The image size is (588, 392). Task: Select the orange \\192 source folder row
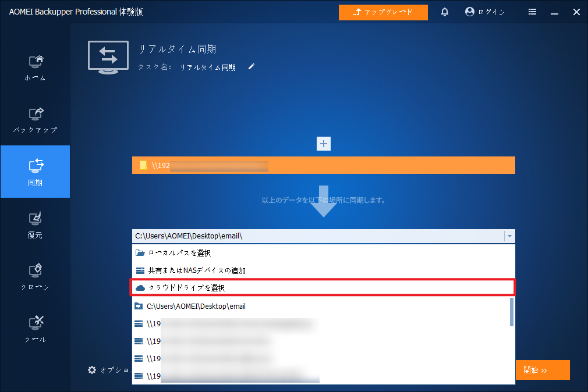click(x=323, y=165)
